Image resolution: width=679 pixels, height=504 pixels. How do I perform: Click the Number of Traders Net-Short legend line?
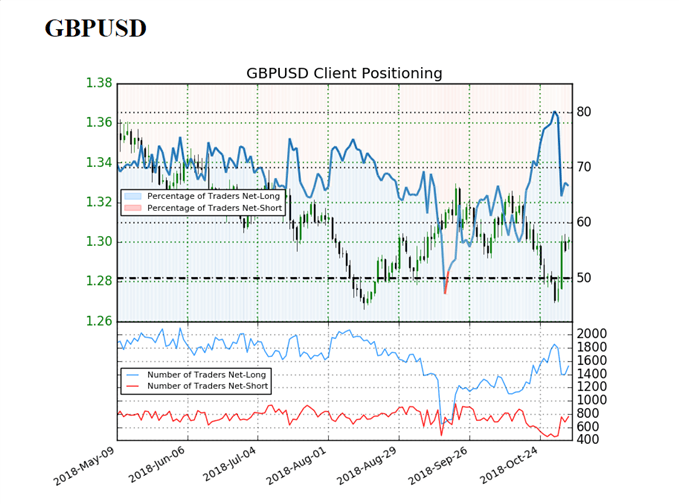pos(133,386)
